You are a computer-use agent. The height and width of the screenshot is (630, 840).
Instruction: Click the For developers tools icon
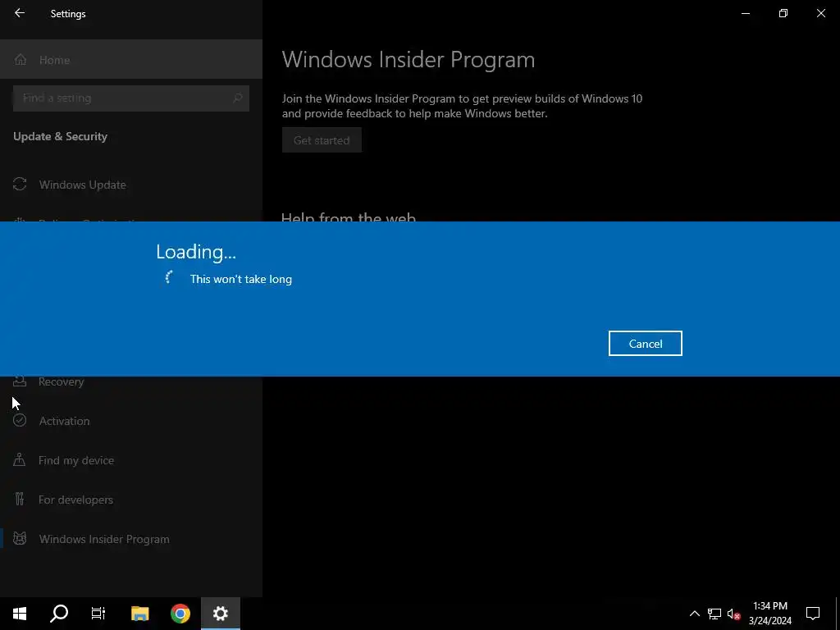coord(20,500)
